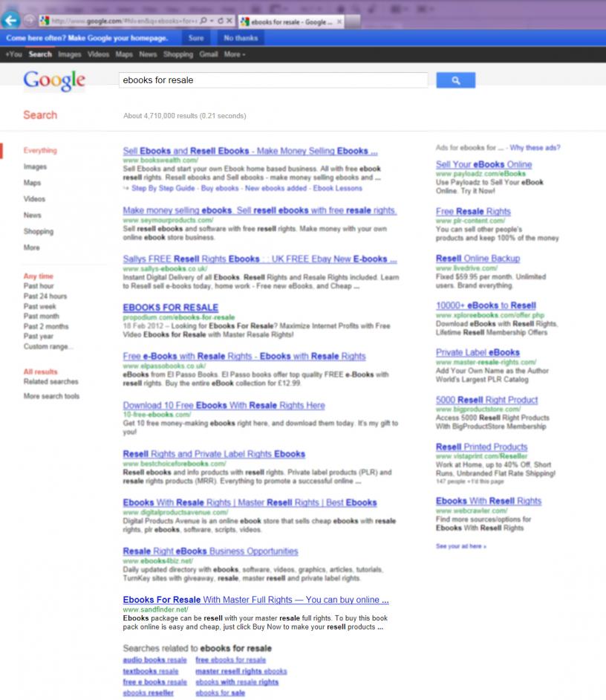Image resolution: width=606 pixels, height=700 pixels.
Task: Filter results by Images in the left sidebar
Action: coord(35,166)
